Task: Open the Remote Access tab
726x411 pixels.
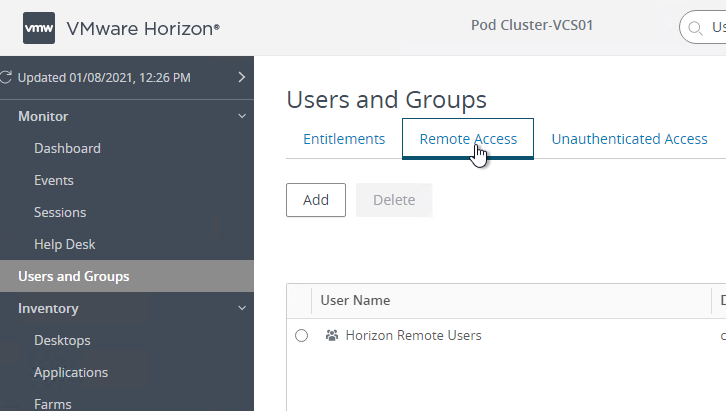Action: (x=468, y=139)
